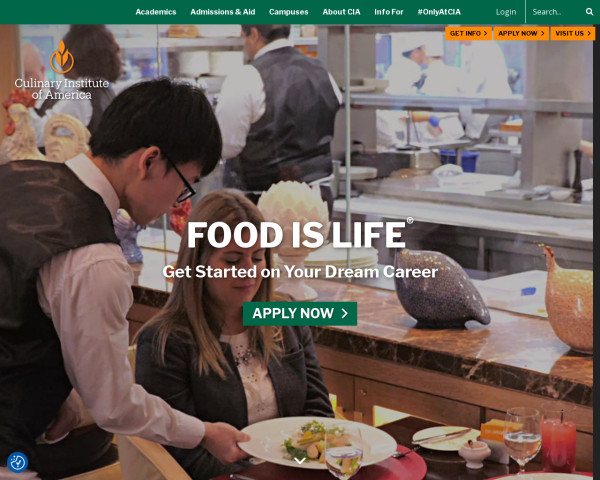Go to the #OnlyAtCIA section
Screen dimensions: 600x480
pyautogui.click(x=439, y=12)
